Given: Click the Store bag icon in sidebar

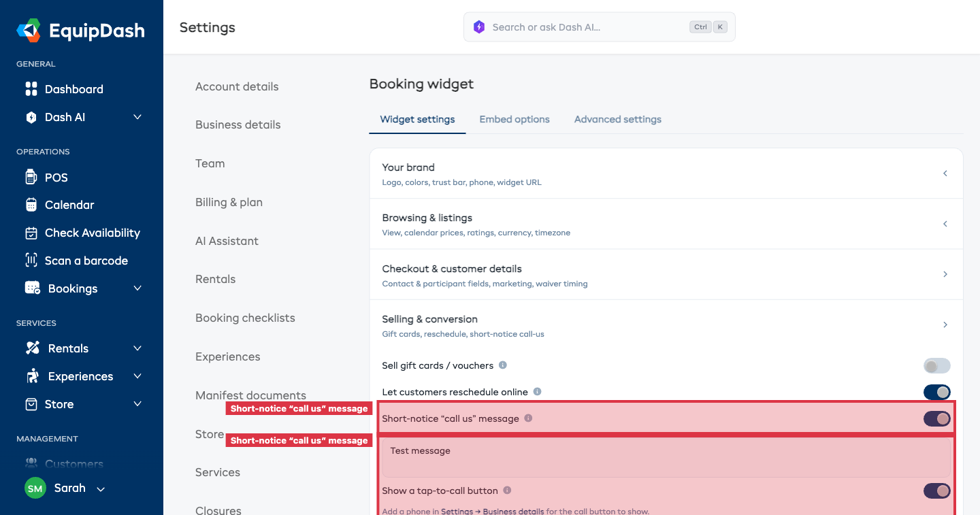Looking at the screenshot, I should tap(31, 404).
